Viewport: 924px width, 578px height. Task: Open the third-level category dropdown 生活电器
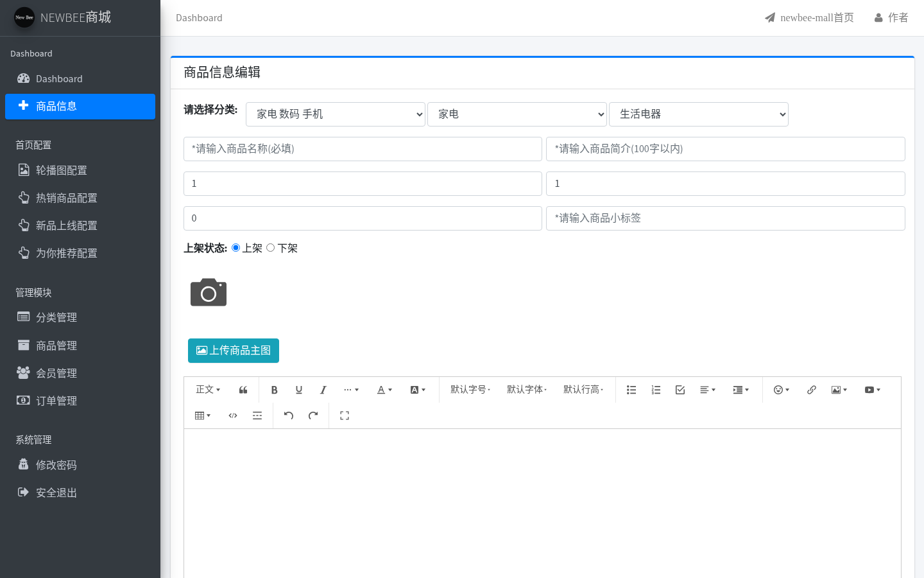699,114
